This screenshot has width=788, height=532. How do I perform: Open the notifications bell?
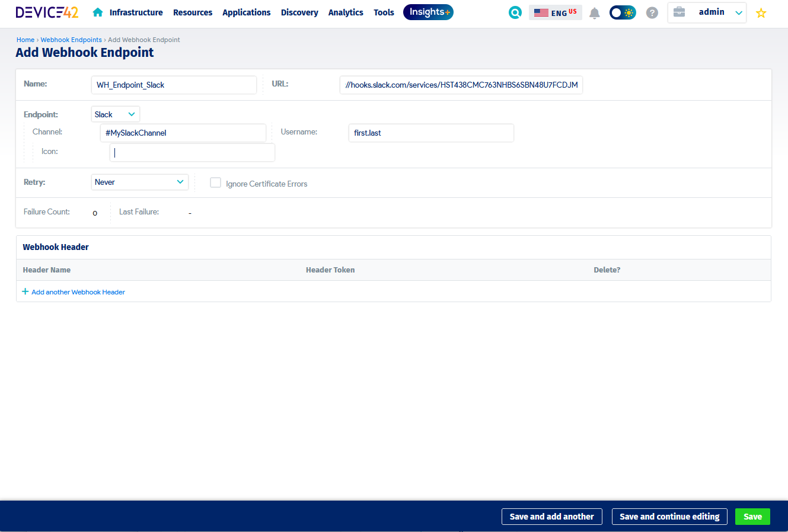coord(595,13)
